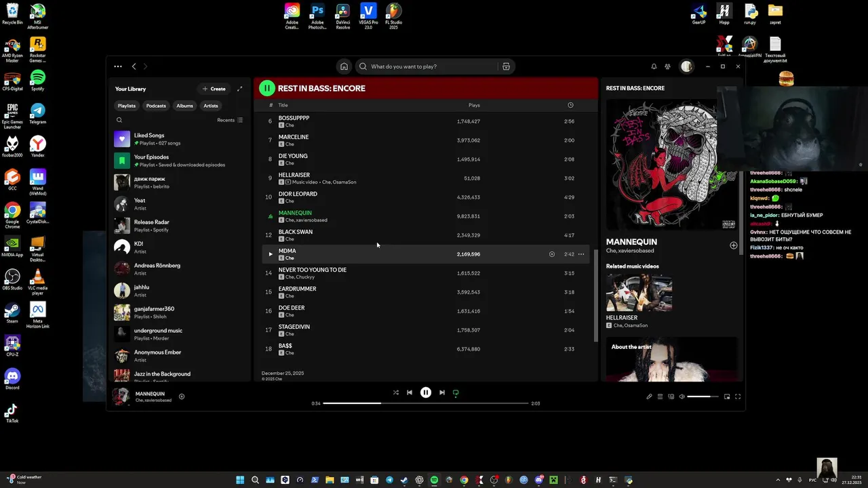Click the Chrome icon in the taskbar
868x488 pixels.
[x=464, y=480]
